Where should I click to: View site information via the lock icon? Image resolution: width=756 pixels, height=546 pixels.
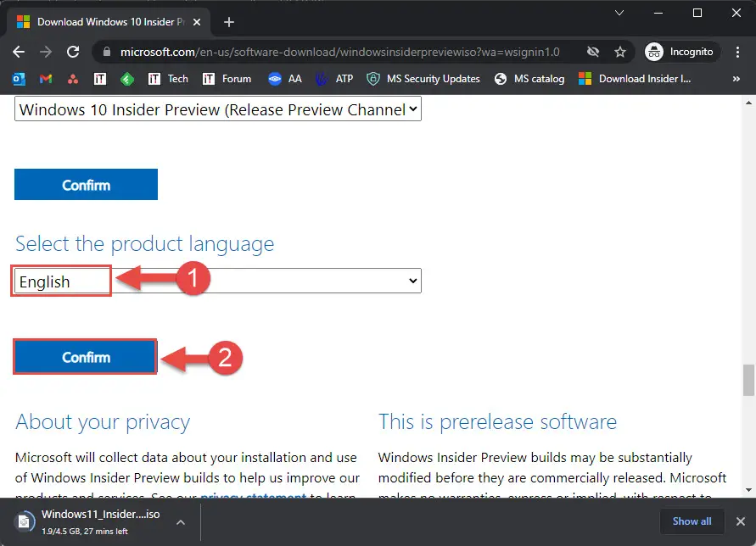coord(107,52)
